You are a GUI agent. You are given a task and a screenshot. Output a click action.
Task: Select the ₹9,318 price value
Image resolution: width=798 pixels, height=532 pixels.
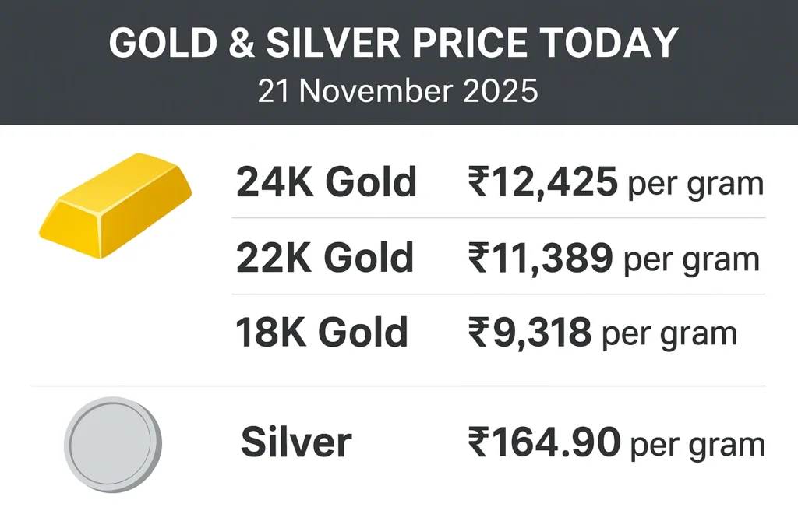click(529, 333)
